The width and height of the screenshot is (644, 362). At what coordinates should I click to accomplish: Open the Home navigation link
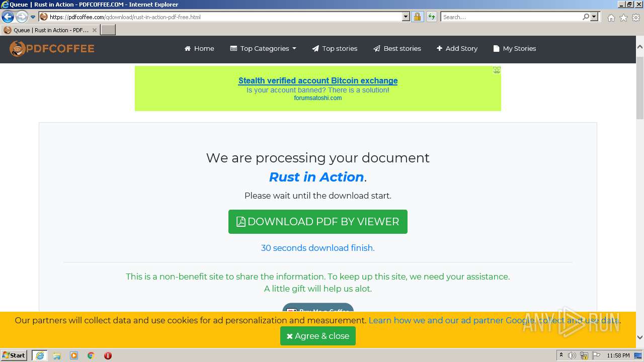point(199,49)
